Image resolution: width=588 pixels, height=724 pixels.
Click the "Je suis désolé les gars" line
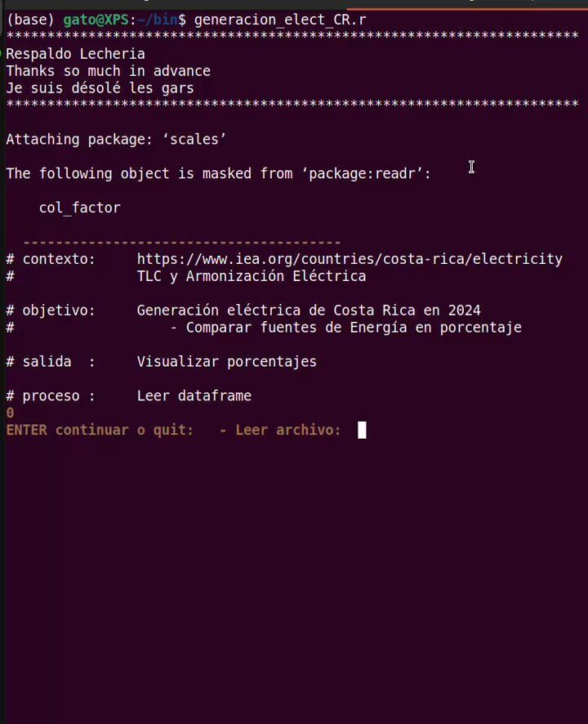(100, 88)
